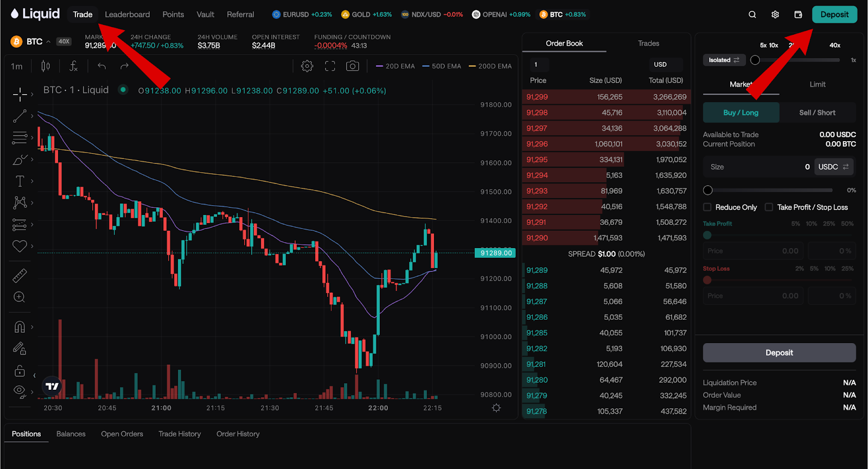868x469 pixels.
Task: Take a chart snapshot with camera
Action: pyautogui.click(x=353, y=66)
